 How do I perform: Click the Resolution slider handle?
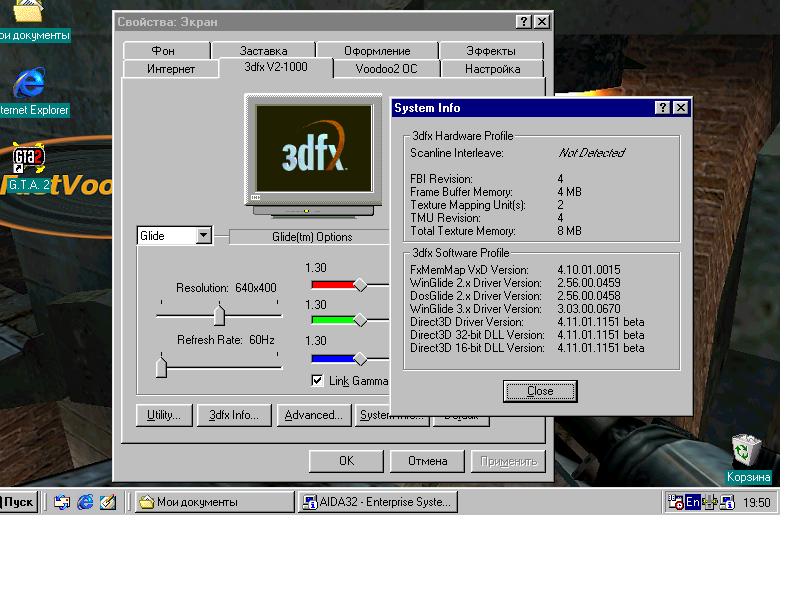point(219,314)
